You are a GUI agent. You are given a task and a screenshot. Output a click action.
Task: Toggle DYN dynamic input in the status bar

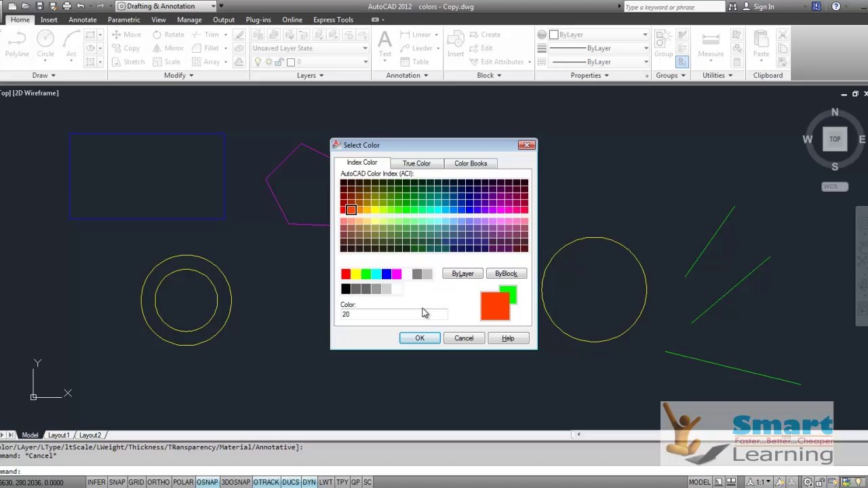pos(309,482)
